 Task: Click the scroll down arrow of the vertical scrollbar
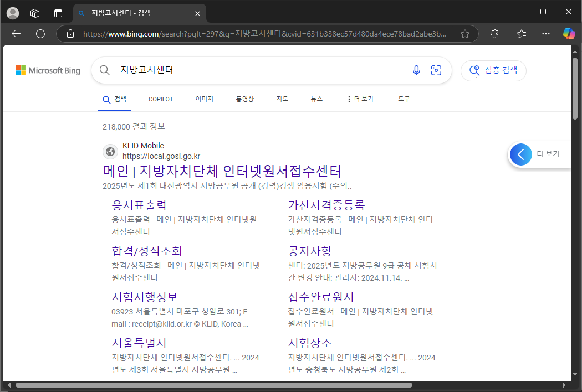[575, 374]
